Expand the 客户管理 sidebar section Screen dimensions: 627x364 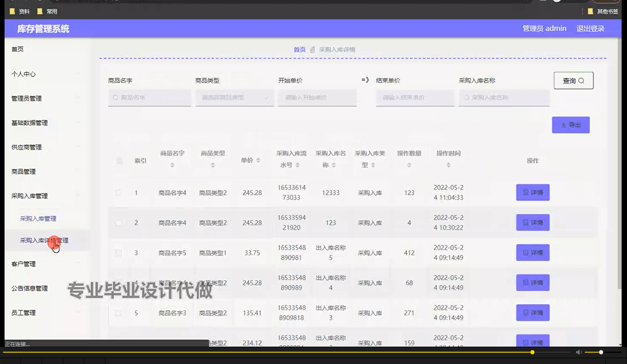point(45,263)
